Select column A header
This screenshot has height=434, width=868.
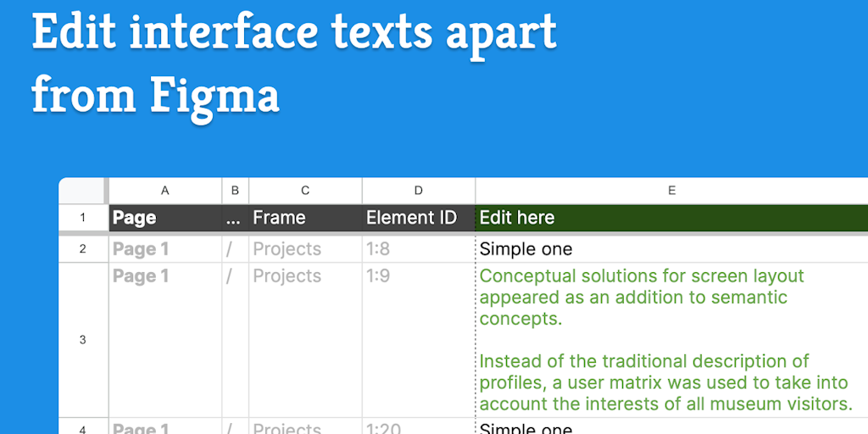click(164, 191)
